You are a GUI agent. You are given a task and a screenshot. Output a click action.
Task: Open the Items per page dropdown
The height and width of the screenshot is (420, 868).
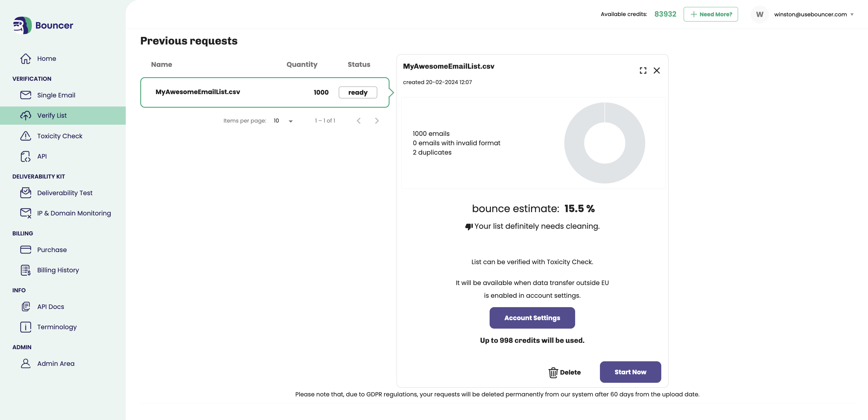point(282,120)
